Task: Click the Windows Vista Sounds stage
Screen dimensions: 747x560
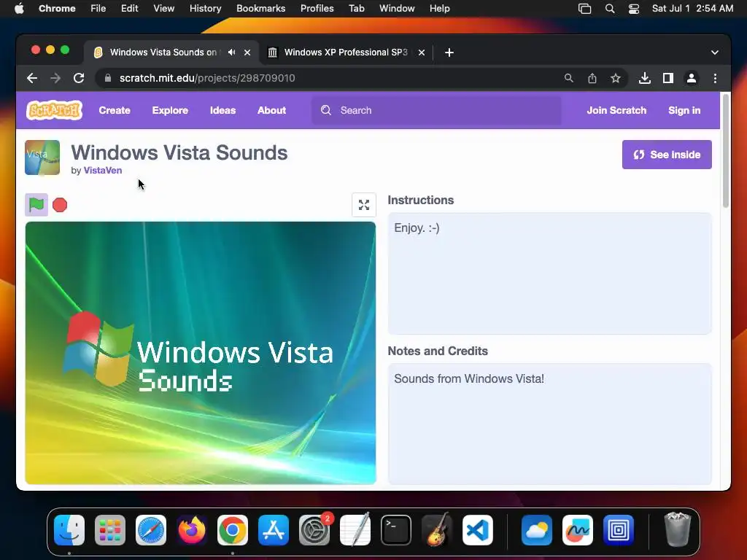Action: pyautogui.click(x=200, y=353)
